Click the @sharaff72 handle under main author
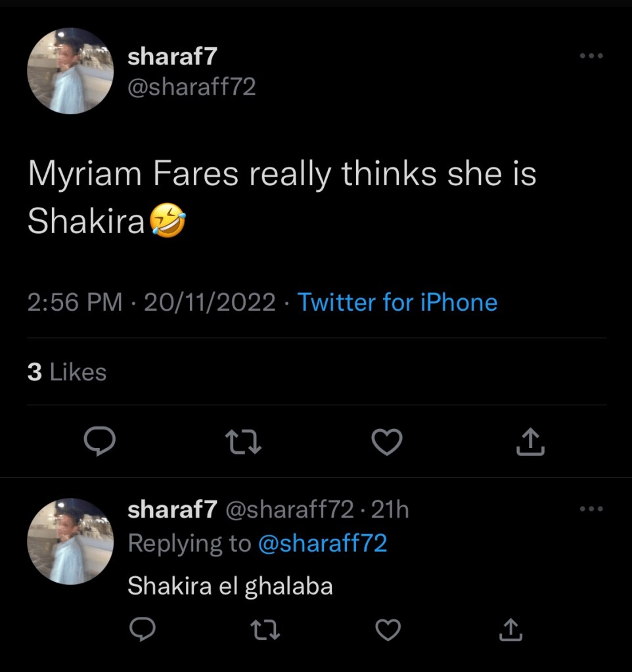632x672 pixels. point(192,86)
